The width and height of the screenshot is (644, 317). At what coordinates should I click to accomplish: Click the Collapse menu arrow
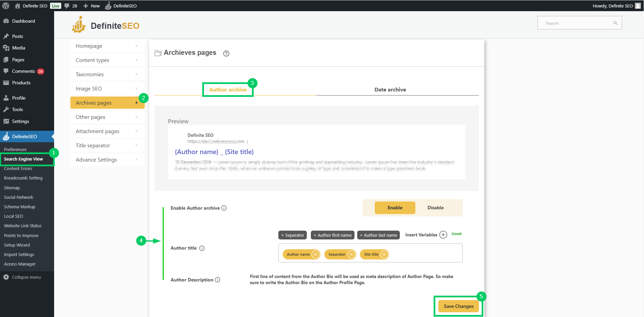pos(6,277)
